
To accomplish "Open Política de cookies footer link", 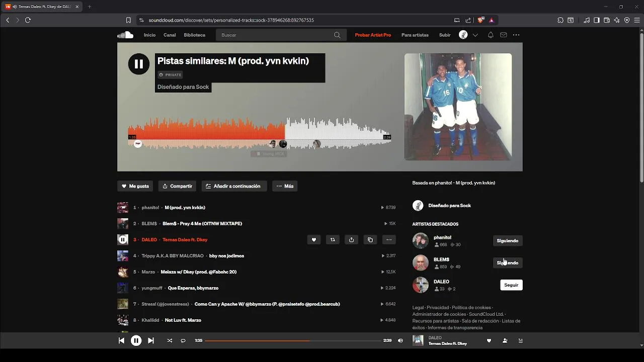I will click(471, 308).
